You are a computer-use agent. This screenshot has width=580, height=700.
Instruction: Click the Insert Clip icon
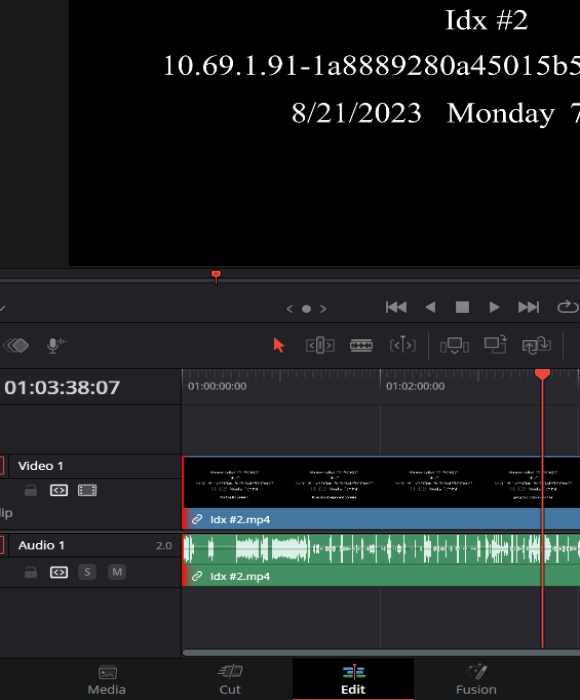pos(454,345)
